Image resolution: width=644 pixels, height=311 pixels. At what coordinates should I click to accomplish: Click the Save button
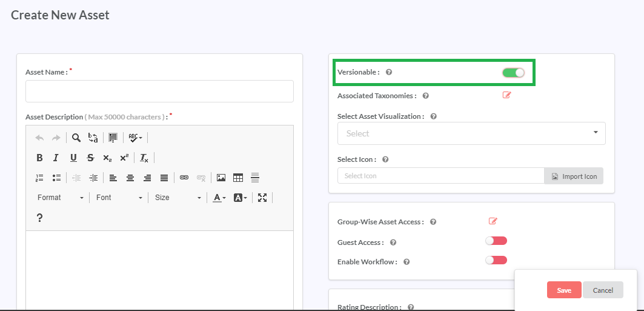(564, 290)
